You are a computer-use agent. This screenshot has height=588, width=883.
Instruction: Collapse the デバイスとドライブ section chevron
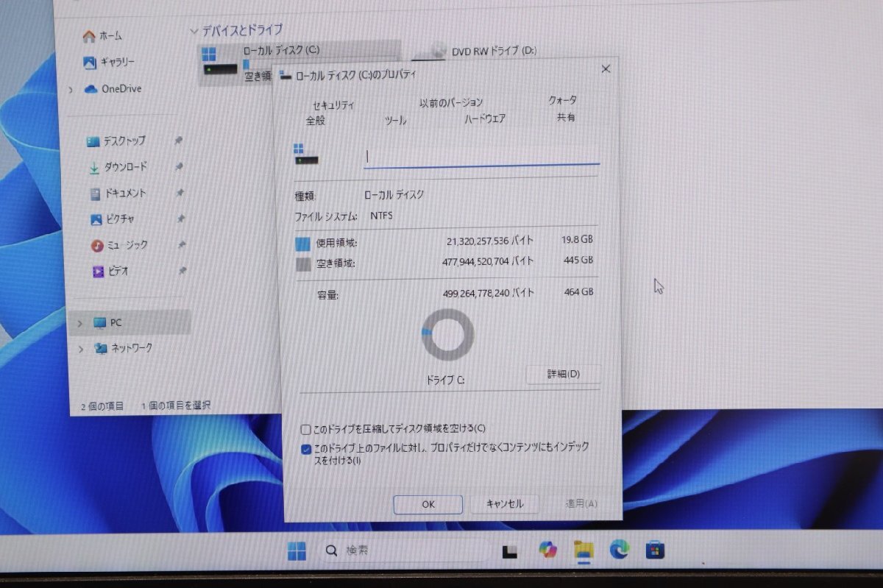(x=193, y=30)
